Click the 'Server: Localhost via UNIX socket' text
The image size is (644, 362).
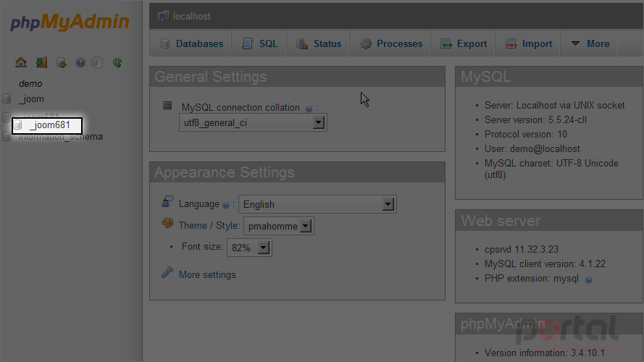(x=554, y=106)
